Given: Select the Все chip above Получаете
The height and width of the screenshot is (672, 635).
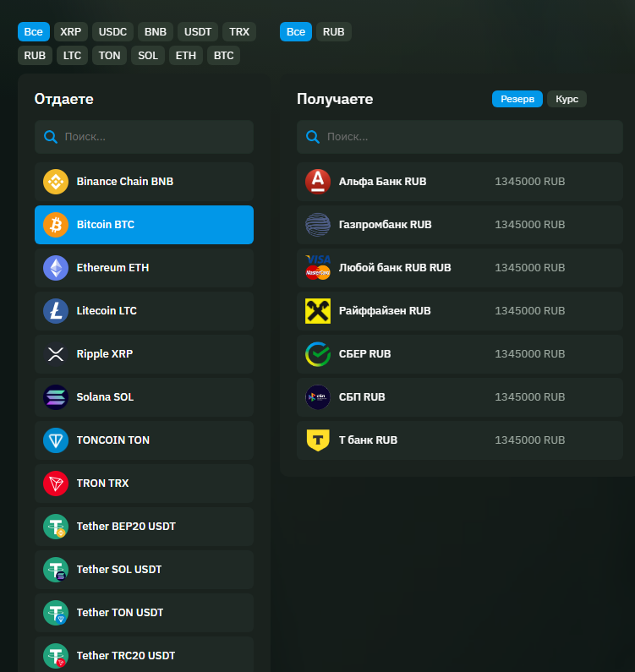Looking at the screenshot, I should pos(296,32).
